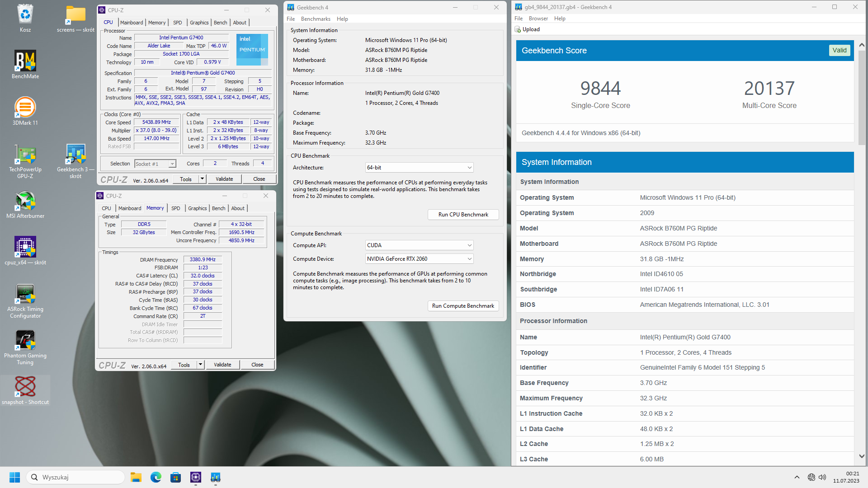Open Tools dropdown arrow in top CPU-Z
This screenshot has height=488, width=868.
[202, 179]
